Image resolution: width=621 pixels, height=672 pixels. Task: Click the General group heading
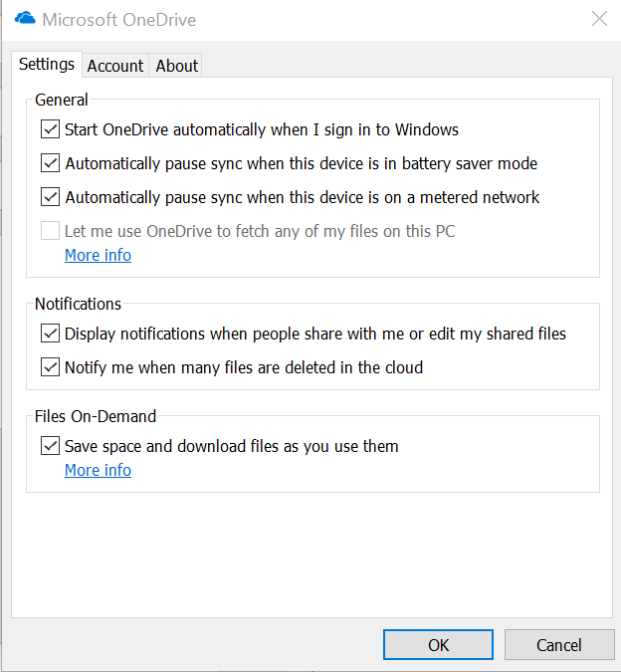pos(62,100)
